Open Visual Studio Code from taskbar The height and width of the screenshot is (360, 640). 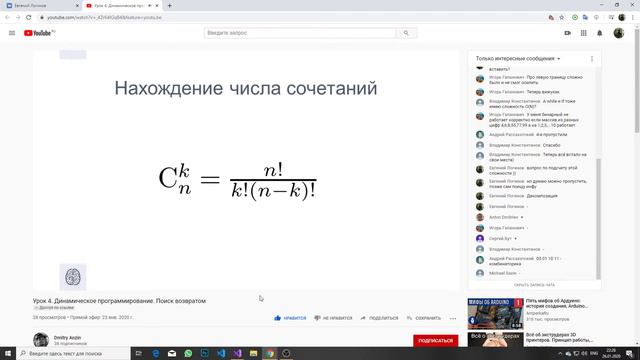[x=221, y=353]
